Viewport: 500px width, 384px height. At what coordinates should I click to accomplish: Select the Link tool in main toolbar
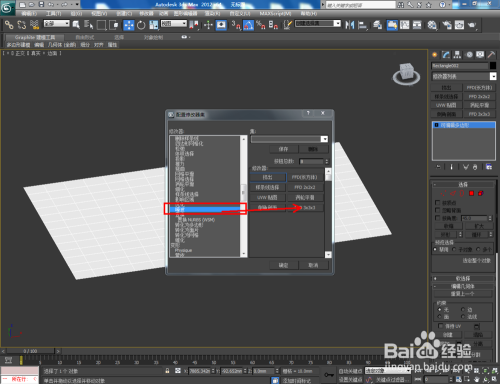(x=9, y=25)
